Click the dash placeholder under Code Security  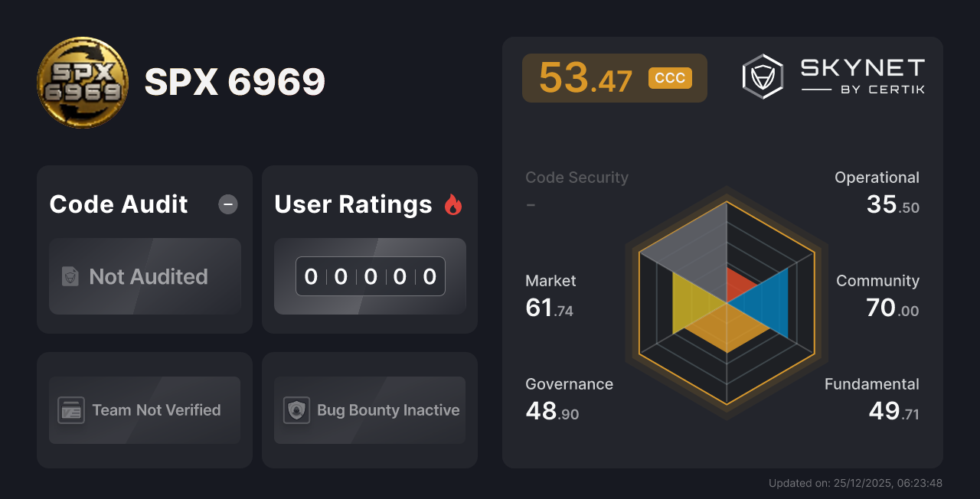click(x=530, y=204)
